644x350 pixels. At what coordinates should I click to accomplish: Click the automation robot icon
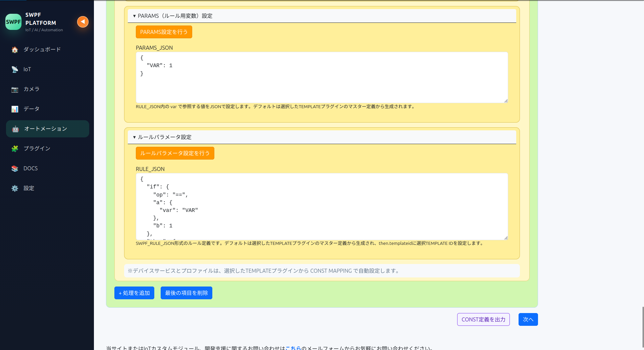click(x=15, y=129)
